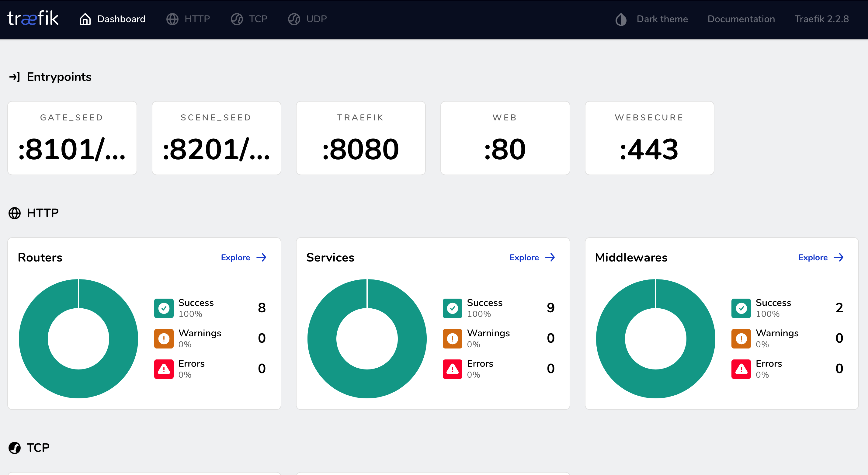Click the Services orange Warnings icon
Image resolution: width=868 pixels, height=475 pixels.
click(452, 338)
